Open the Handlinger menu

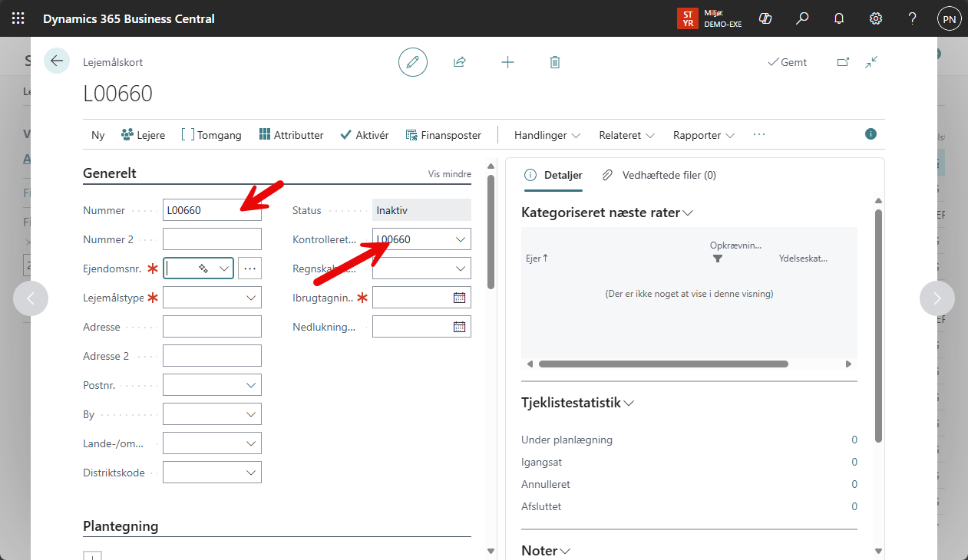tap(547, 135)
